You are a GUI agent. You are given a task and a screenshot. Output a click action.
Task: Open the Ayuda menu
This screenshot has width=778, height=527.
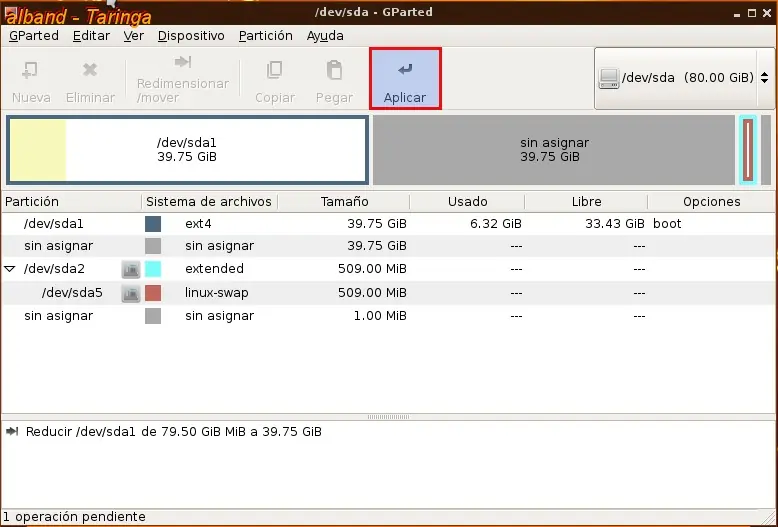[325, 36]
